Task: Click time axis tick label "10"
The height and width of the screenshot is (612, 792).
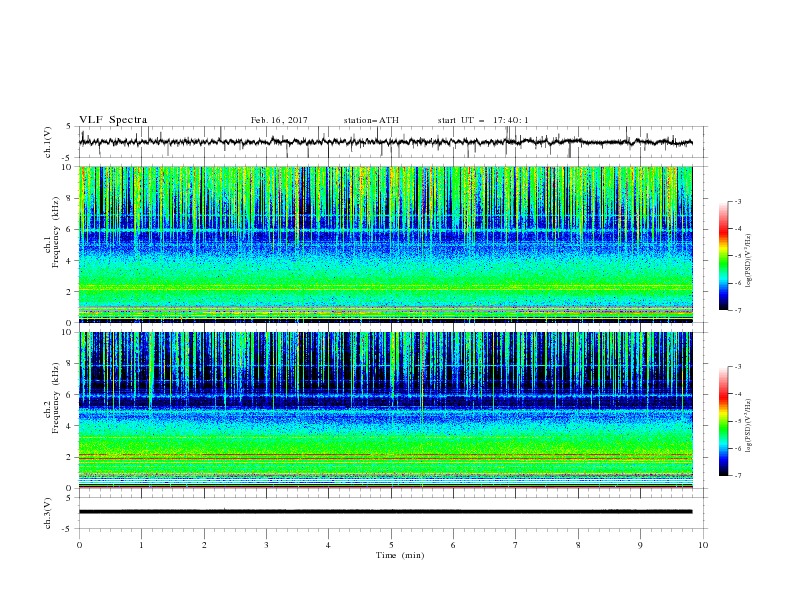Action: (703, 545)
